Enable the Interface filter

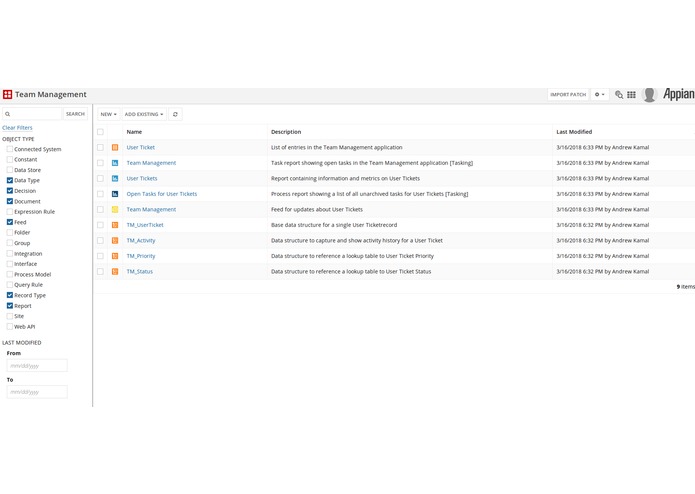click(x=10, y=264)
